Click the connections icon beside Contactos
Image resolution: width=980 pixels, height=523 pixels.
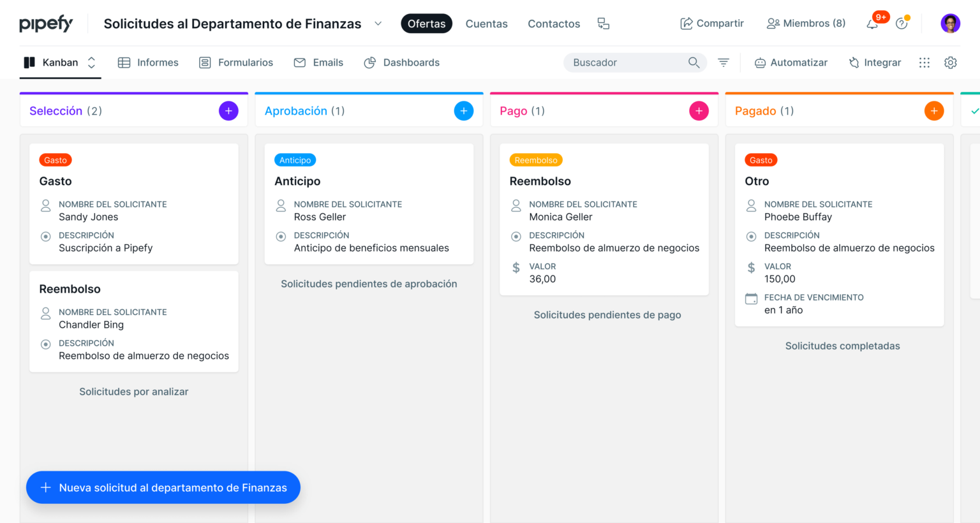(x=604, y=24)
